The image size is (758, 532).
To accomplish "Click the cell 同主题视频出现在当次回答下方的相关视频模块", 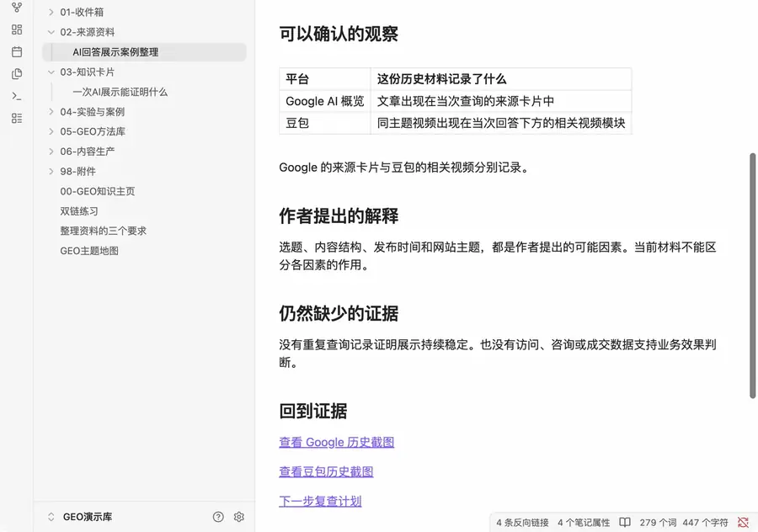I will click(501, 123).
